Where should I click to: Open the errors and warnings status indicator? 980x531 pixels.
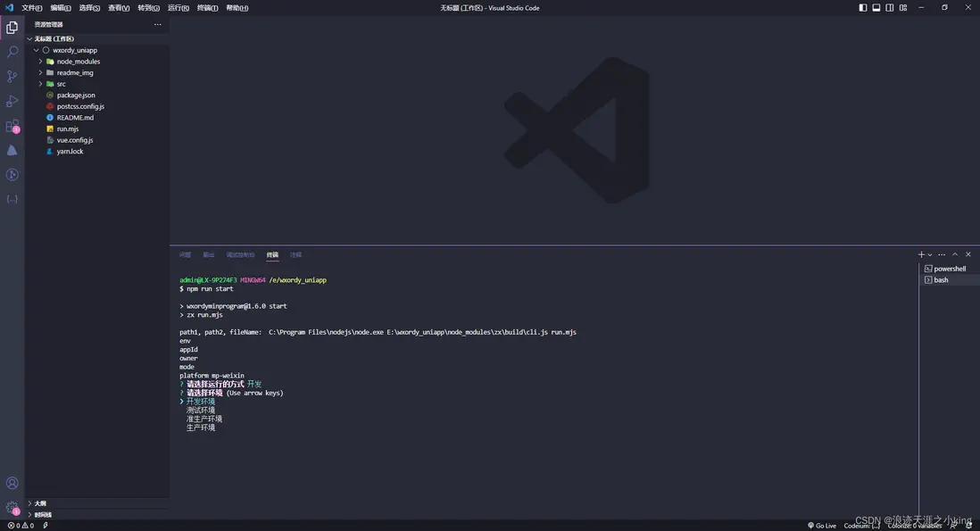[21, 526]
